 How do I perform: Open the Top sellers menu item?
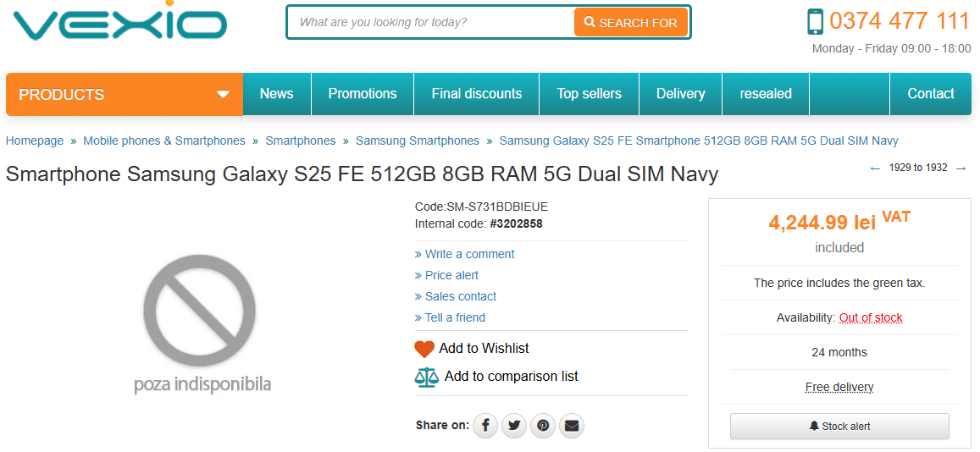coord(589,94)
